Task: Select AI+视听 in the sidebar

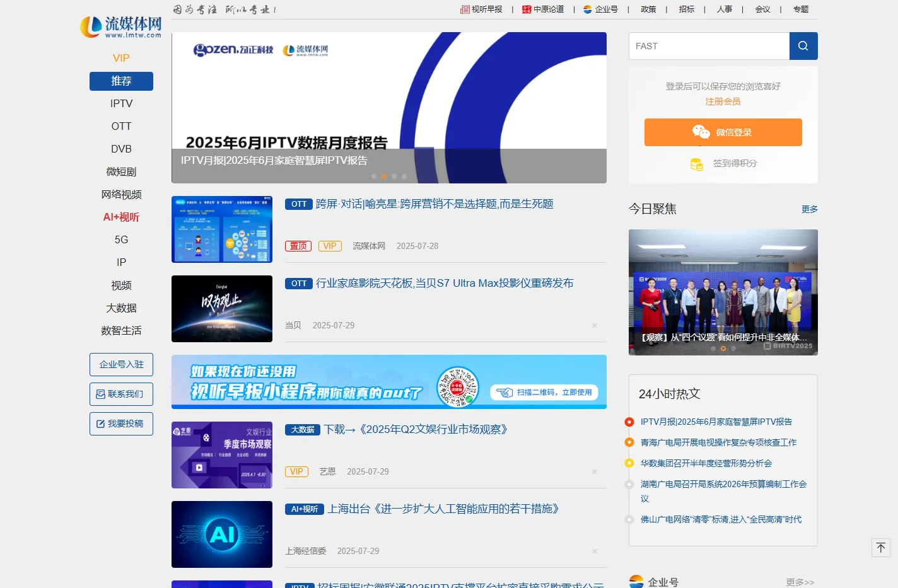Action: pos(121,217)
